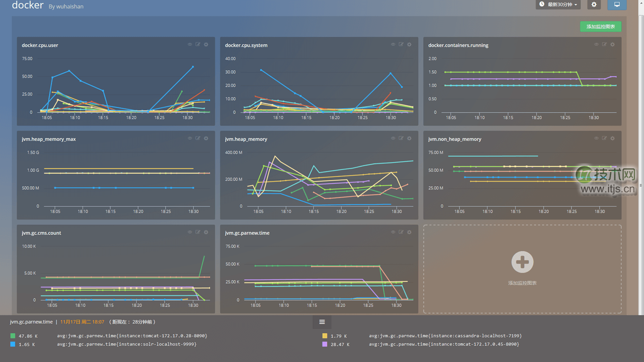Screen dimensions: 644x362
Task: Open settings gear of docker.cpu.user chart
Action: pos(206,45)
